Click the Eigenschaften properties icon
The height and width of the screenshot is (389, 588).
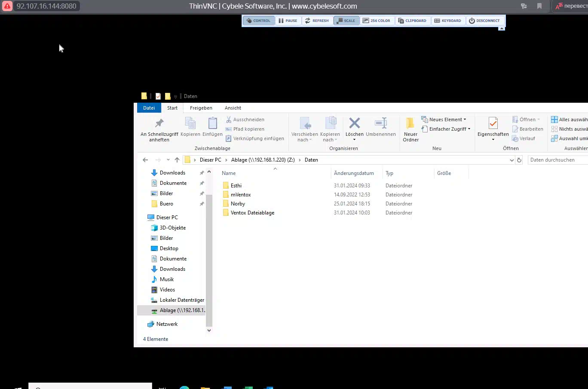click(x=493, y=124)
